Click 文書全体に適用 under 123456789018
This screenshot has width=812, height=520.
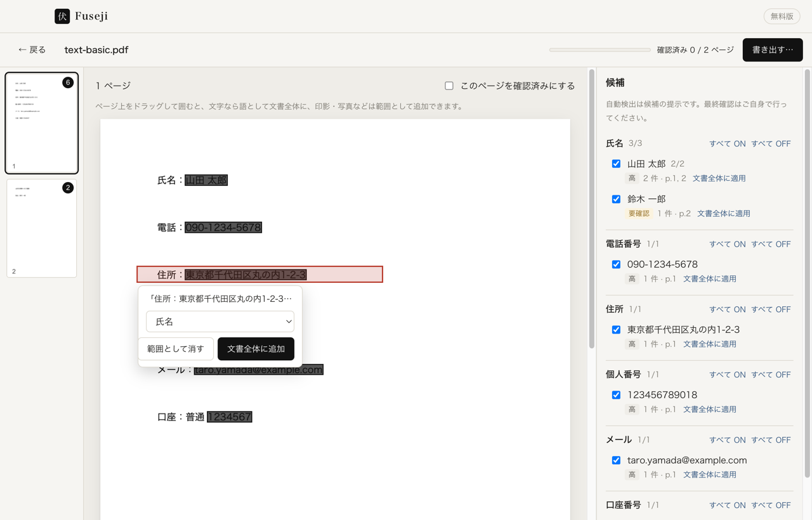coord(709,410)
